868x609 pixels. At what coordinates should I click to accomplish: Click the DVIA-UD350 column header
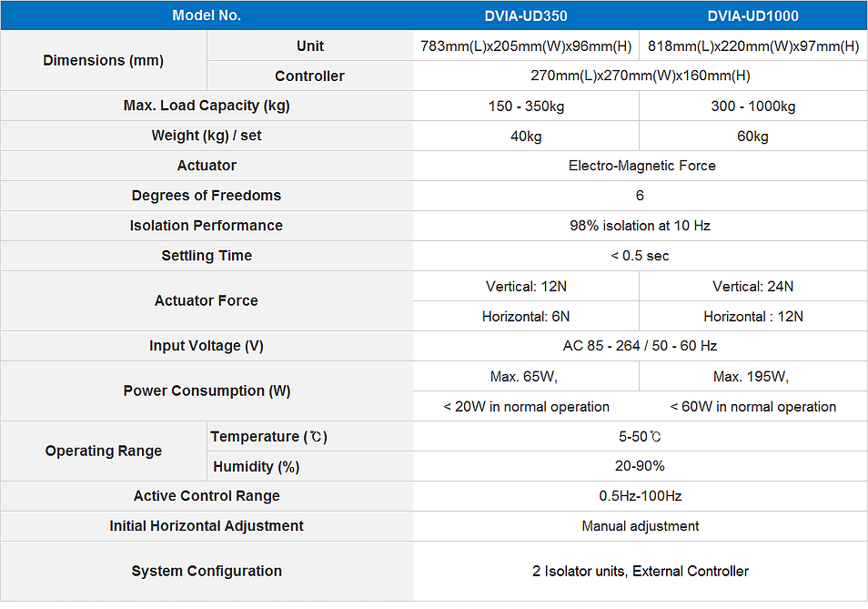[526, 15]
